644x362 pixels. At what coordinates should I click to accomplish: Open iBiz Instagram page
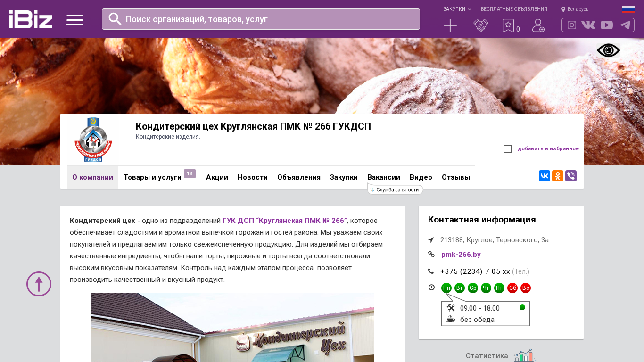point(572,25)
